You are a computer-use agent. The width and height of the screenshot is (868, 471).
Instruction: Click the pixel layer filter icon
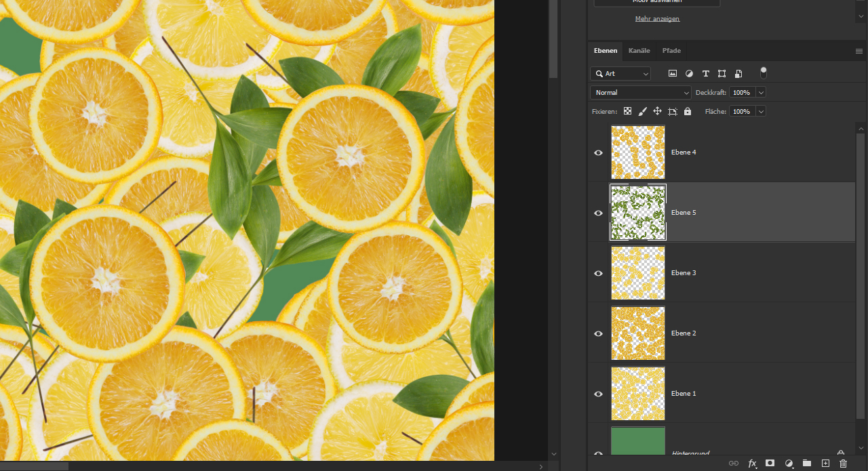coord(673,73)
